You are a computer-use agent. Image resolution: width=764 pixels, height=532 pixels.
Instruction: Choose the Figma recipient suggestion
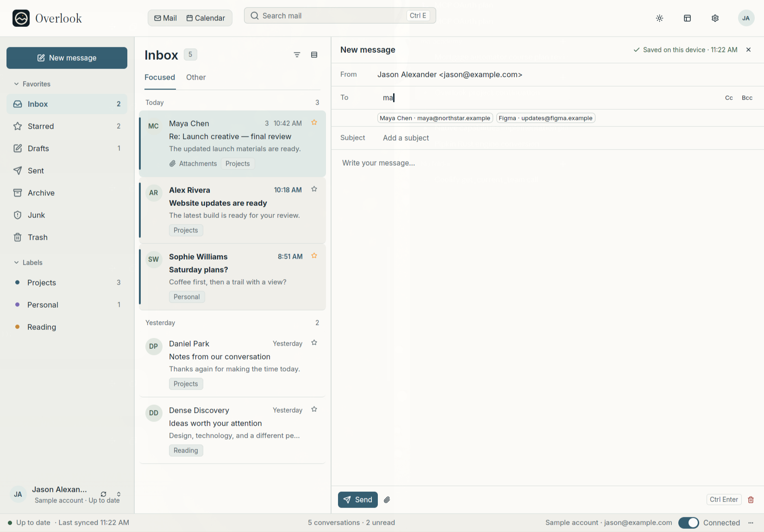click(545, 118)
